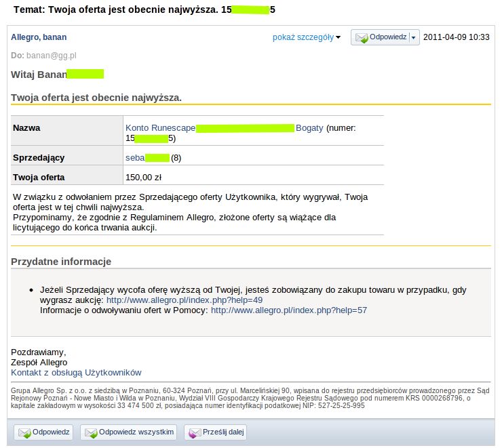Click the 'Grupa Allegro Sp. z o.o.' footer text
This screenshot has height=448, width=502.
click(x=250, y=398)
